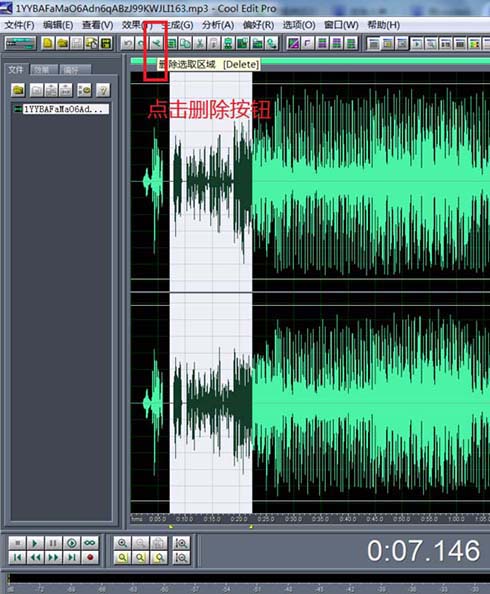Open the 选项(O) menu

tap(299, 25)
